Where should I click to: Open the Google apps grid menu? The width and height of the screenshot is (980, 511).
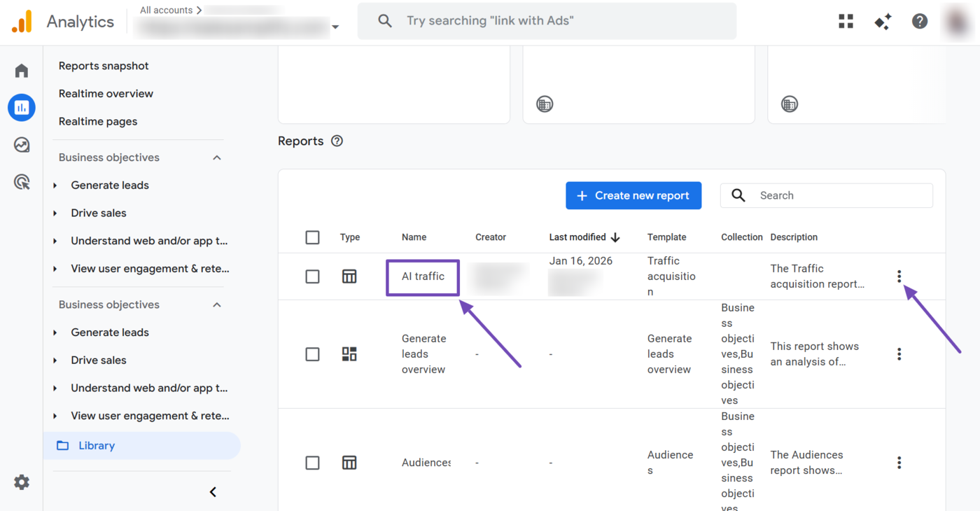[x=846, y=21]
